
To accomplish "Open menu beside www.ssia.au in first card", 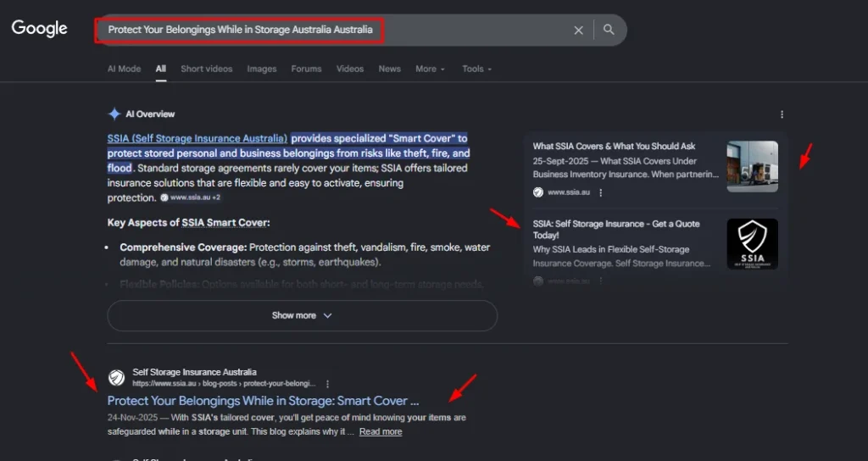I will click(601, 192).
